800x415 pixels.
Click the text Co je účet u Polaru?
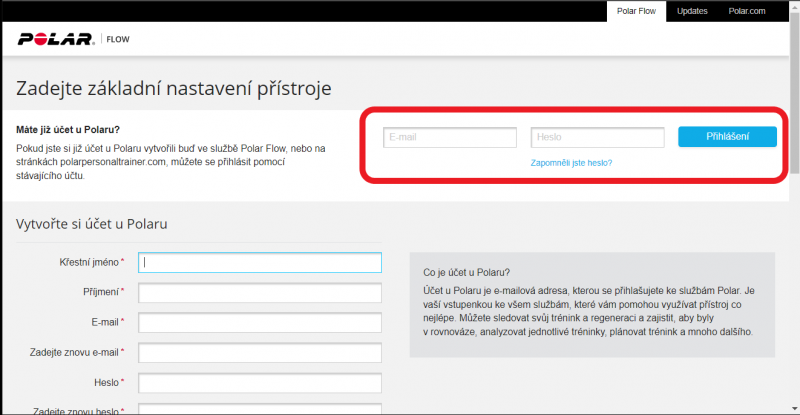click(x=466, y=273)
